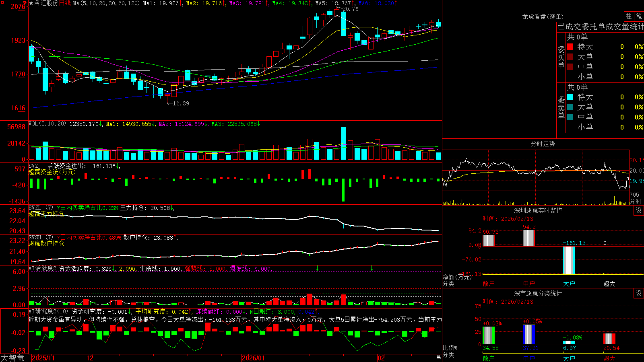Click the 超赢资金流(万元) indicator name
This screenshot has width=644, height=362.
click(x=52, y=172)
